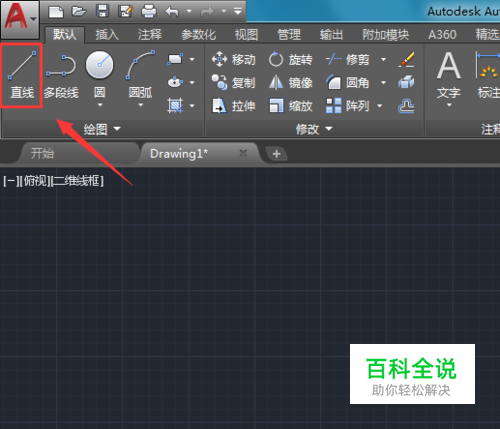Select the ellipse draw tool icon

click(175, 82)
